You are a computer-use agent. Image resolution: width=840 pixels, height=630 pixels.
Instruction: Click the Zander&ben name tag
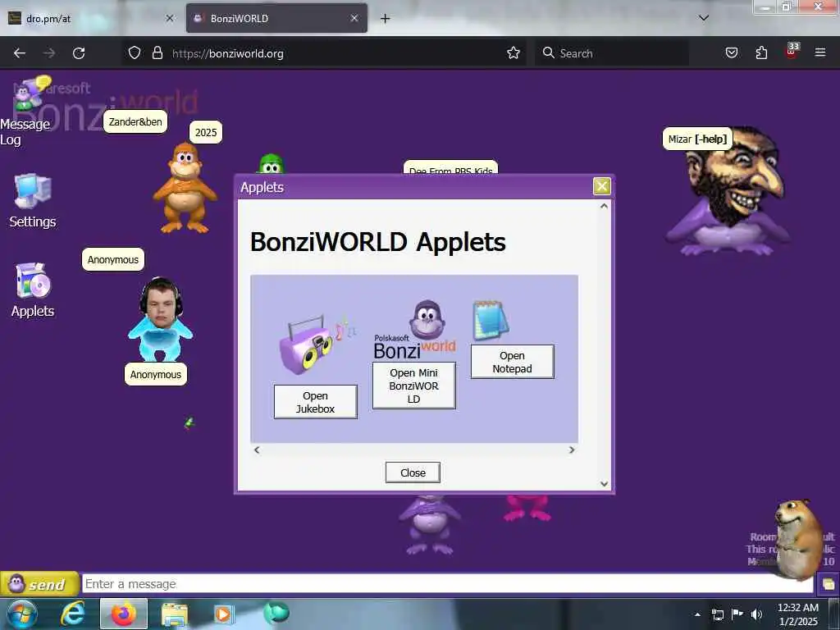point(135,121)
